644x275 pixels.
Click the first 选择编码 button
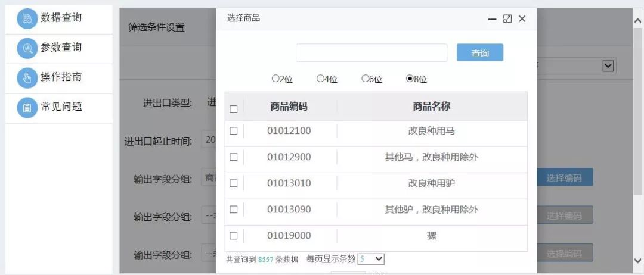(564, 177)
